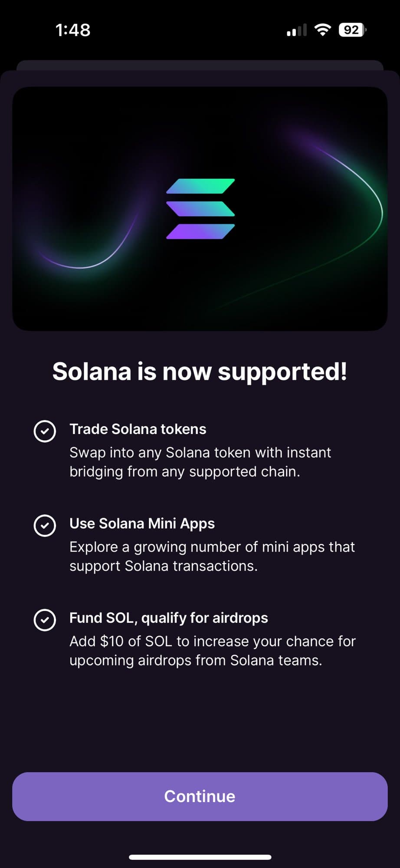Screen dimensions: 400x868
Task: Click the checkmark beside Use Solana Mini Apps
Action: tap(45, 526)
